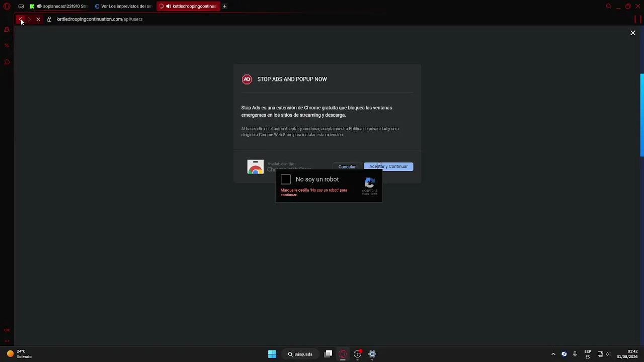Open the ESP ES language switcher
644x362 pixels.
[x=588, y=354]
